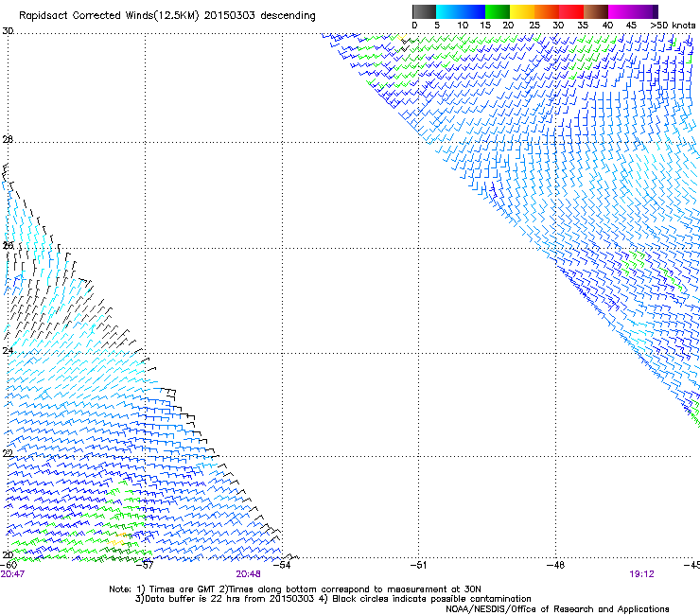
Task: Click the note line about Times are GMT
Action: (x=295, y=589)
